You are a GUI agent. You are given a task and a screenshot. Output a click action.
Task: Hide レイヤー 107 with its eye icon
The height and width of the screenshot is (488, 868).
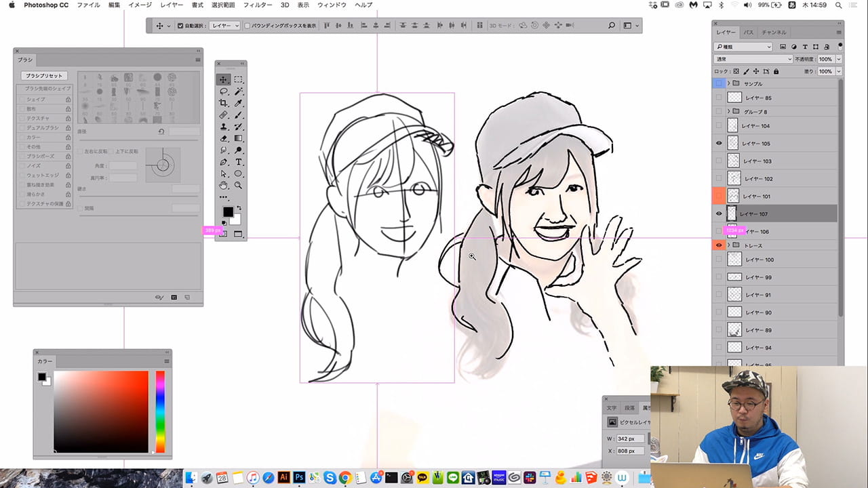(719, 214)
